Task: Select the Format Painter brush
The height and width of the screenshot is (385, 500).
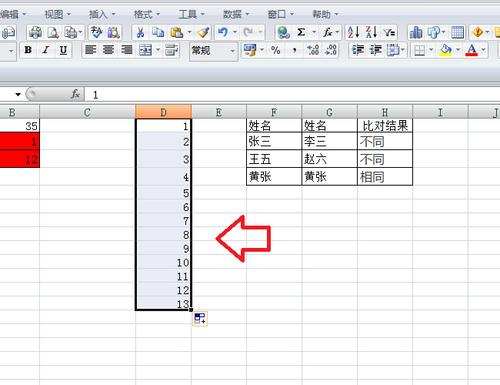Action: [x=203, y=32]
